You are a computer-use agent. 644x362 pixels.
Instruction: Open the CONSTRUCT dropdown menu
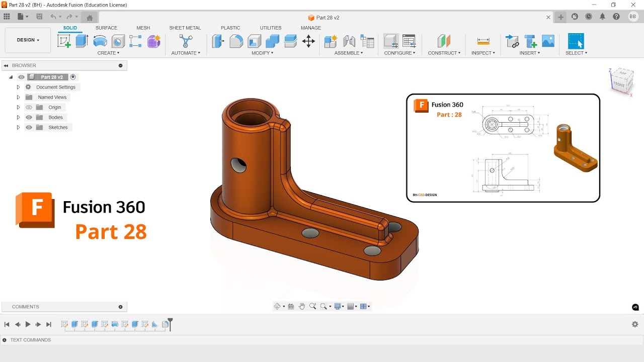click(x=444, y=53)
